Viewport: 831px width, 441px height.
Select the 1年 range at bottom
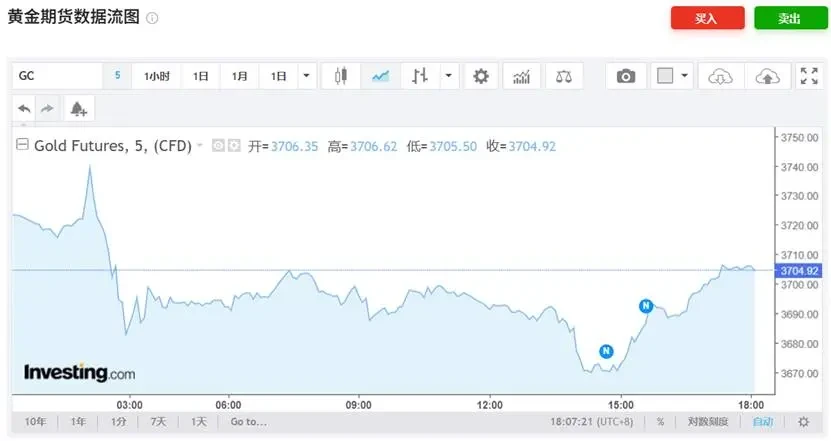[77, 422]
